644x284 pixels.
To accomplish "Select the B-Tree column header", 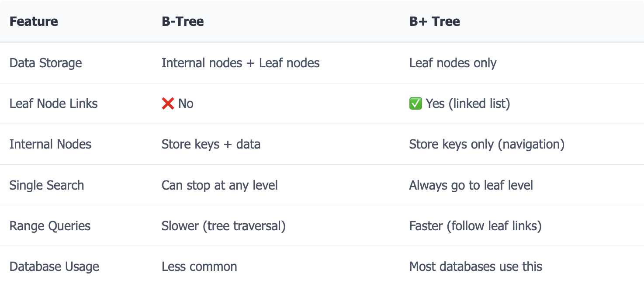I will pyautogui.click(x=183, y=21).
